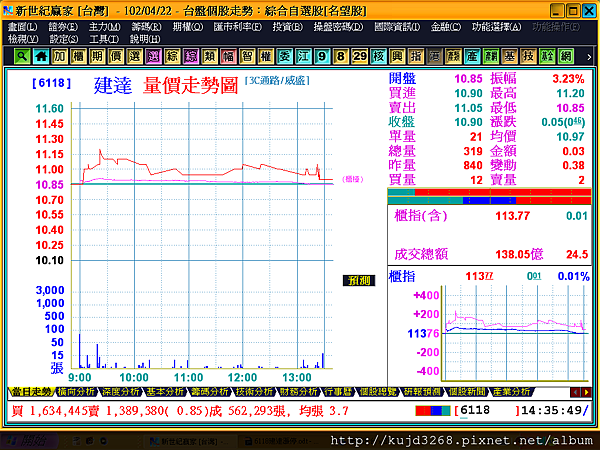The image size is (600, 450).
Task: Open the 設定(S) menu
Action: (64, 39)
